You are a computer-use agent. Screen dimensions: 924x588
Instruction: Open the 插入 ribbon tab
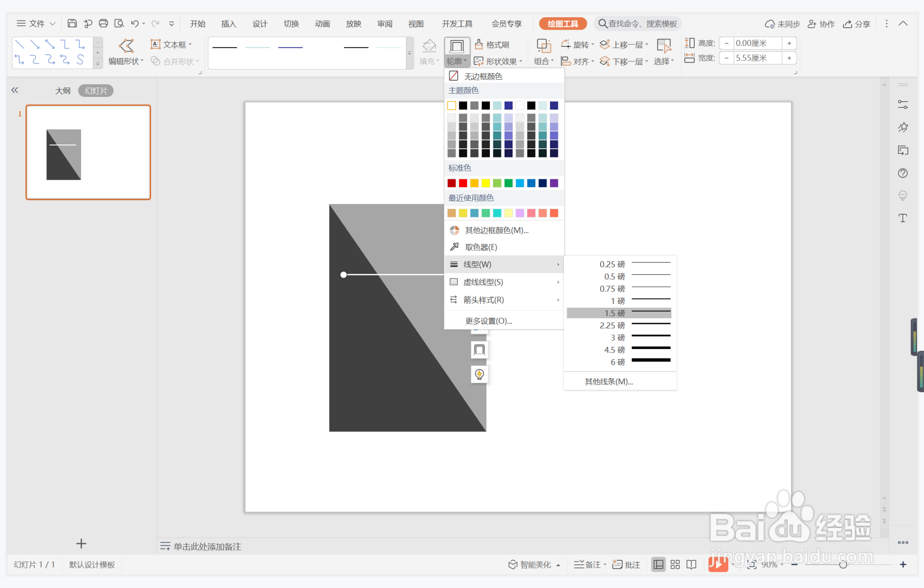[x=228, y=24]
